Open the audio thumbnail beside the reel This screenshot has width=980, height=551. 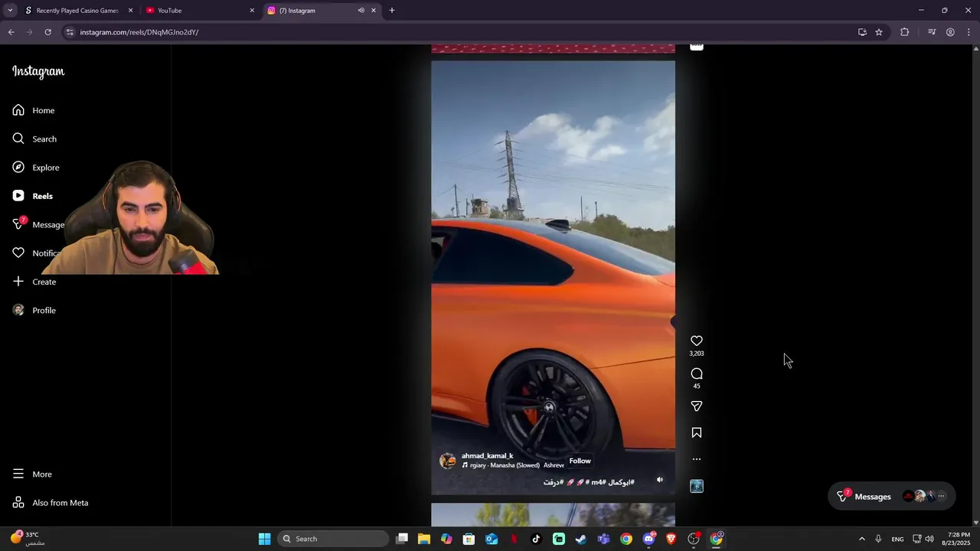tap(696, 486)
